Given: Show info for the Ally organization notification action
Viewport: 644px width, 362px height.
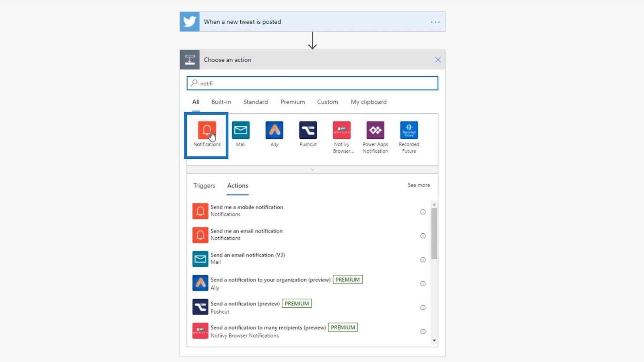Looking at the screenshot, I should [x=423, y=284].
